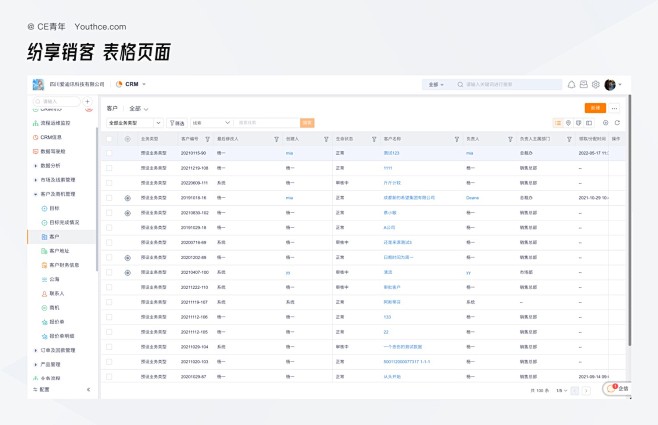Open the inbox tray icon in the header
The height and width of the screenshot is (425, 658).
pos(583,84)
